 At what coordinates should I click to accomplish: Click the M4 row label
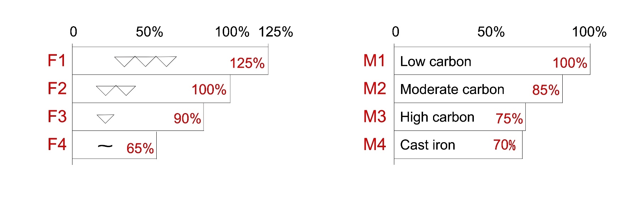(374, 144)
